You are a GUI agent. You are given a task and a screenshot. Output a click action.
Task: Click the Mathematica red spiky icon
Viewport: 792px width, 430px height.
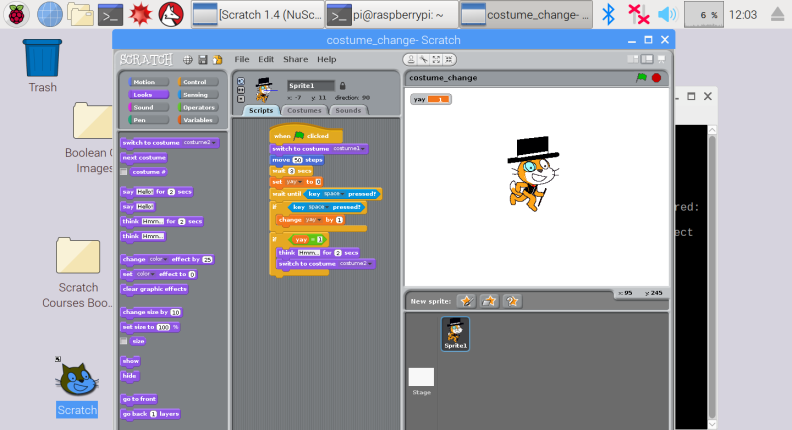click(140, 14)
